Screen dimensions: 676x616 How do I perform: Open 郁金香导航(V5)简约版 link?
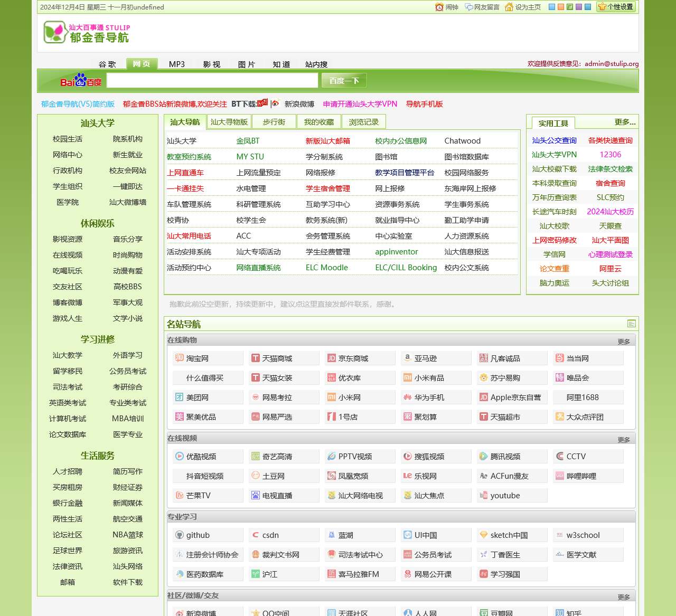point(78,104)
